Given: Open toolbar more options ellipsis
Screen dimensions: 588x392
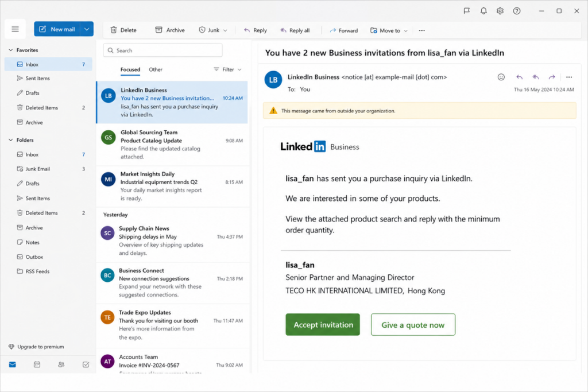Looking at the screenshot, I should coord(422,30).
